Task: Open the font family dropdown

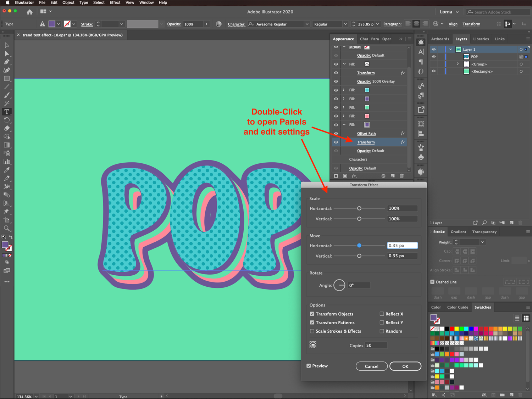Action: (x=307, y=24)
